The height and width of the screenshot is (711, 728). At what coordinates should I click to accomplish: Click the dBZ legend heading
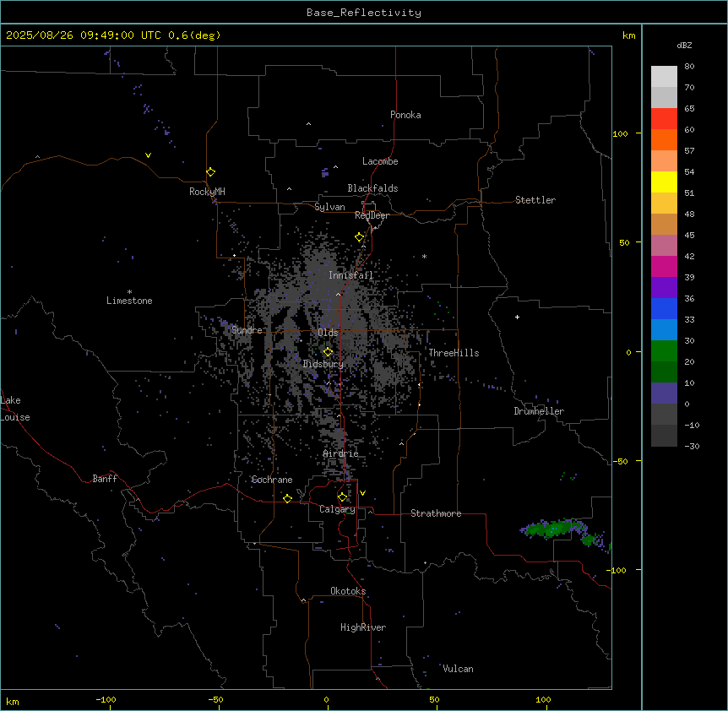coord(684,45)
